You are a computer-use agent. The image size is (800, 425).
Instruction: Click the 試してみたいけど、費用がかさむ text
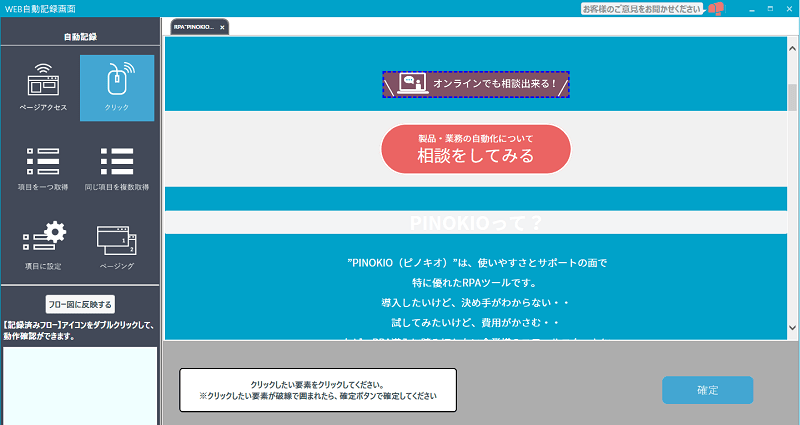tap(475, 322)
